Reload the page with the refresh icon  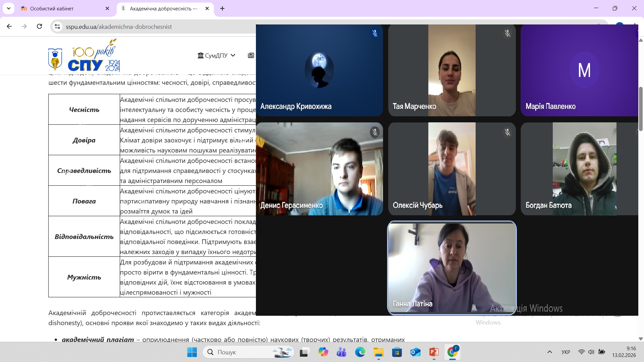pos(39,26)
